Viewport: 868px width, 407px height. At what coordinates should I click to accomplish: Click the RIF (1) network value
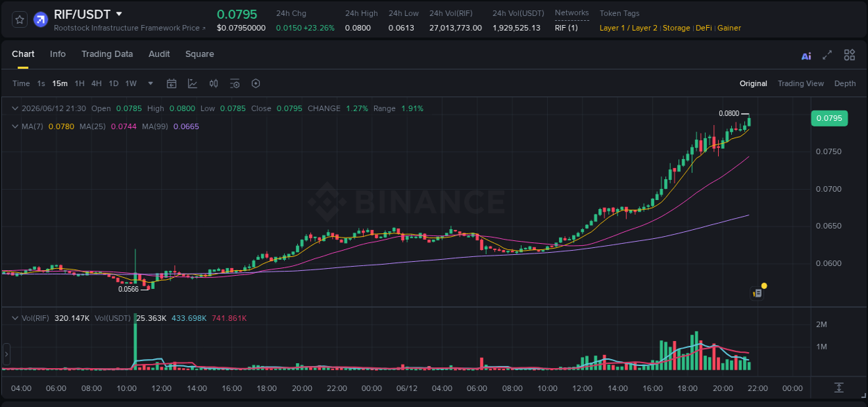566,28
